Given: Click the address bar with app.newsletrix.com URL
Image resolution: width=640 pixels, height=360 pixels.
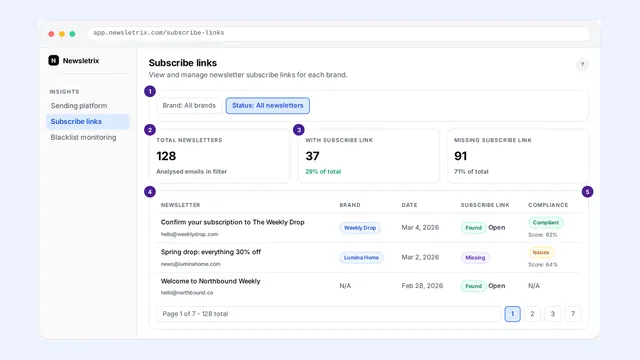Looking at the screenshot, I should coord(339,33).
